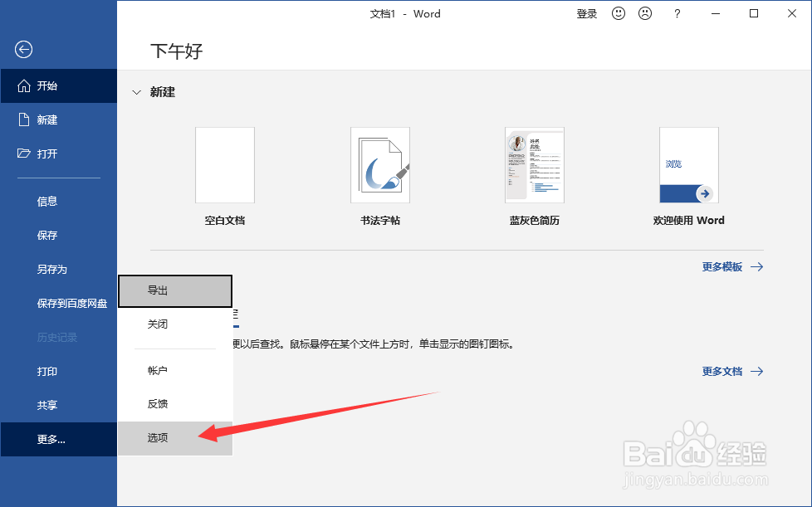
Task: Click the arrow next to 更多模板
Action: click(x=756, y=267)
